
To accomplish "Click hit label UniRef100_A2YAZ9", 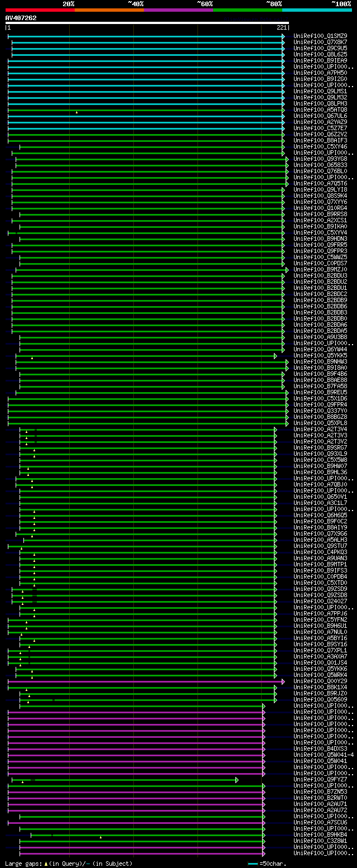I will tap(321, 122).
